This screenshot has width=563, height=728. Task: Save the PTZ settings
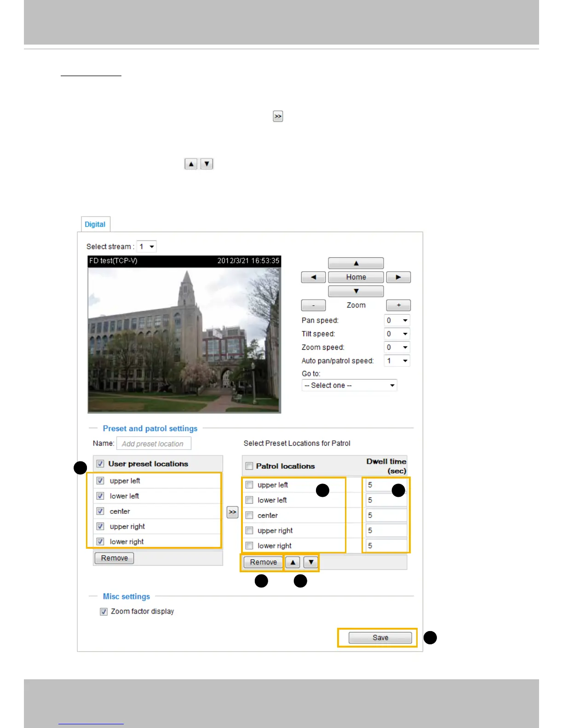tap(380, 637)
